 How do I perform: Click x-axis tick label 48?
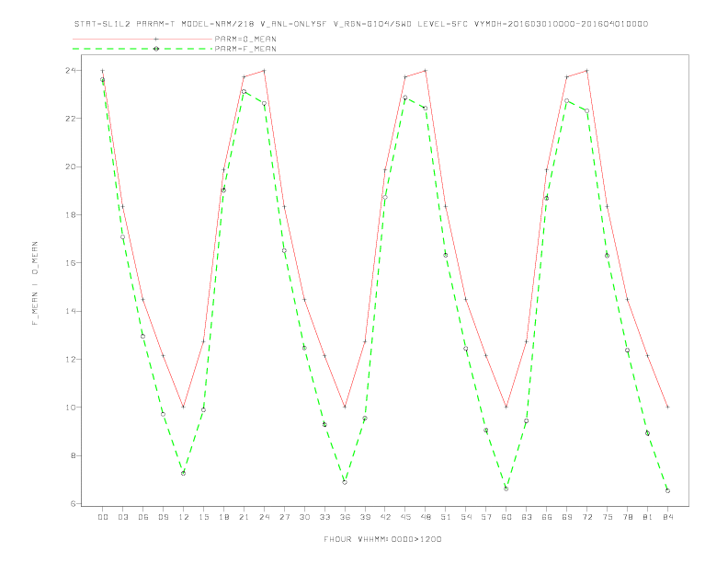tap(426, 517)
